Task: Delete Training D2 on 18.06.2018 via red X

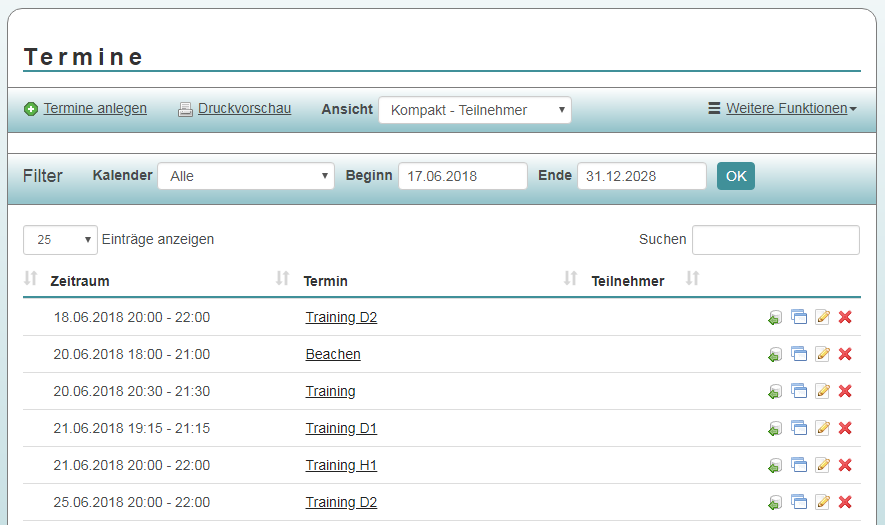Action: pos(845,317)
